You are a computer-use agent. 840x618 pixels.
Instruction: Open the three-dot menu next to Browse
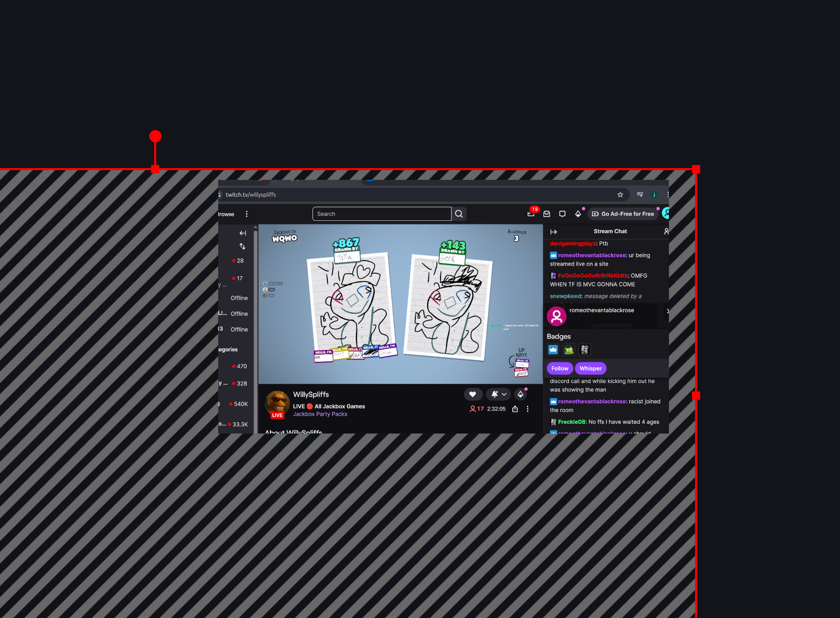[247, 214]
